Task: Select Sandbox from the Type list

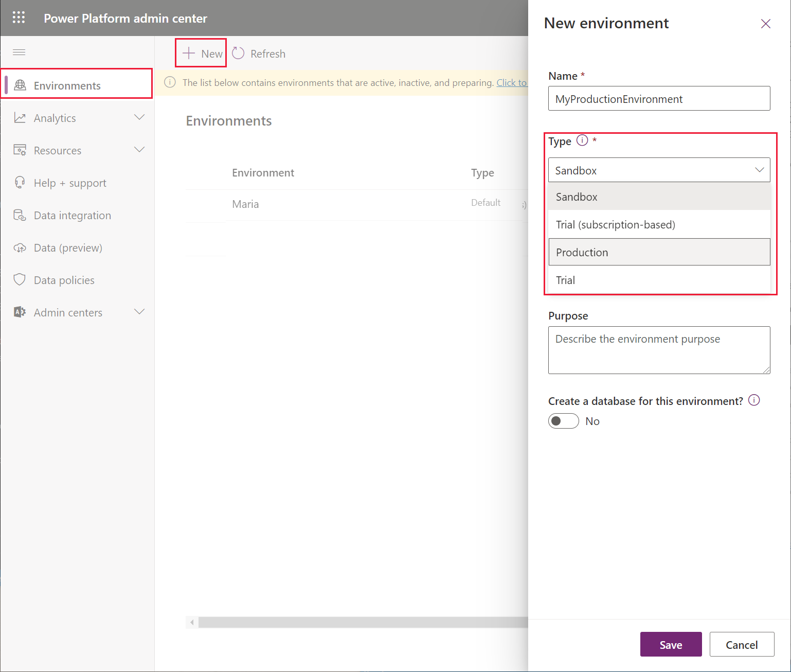Action: pos(659,197)
